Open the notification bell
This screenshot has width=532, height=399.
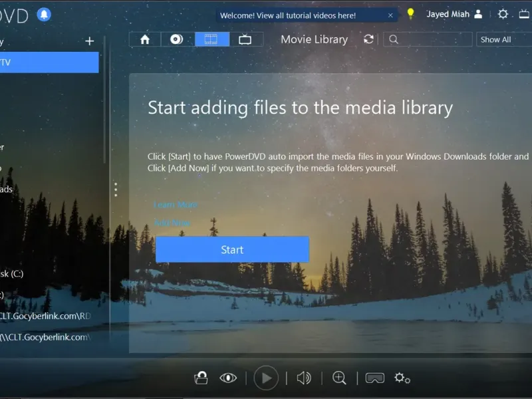[44, 14]
